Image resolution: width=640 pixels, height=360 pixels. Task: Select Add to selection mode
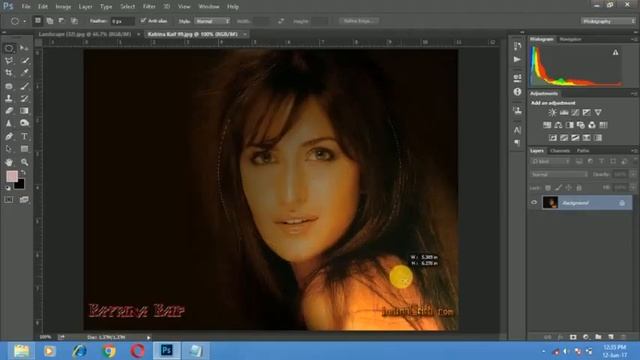click(50, 20)
